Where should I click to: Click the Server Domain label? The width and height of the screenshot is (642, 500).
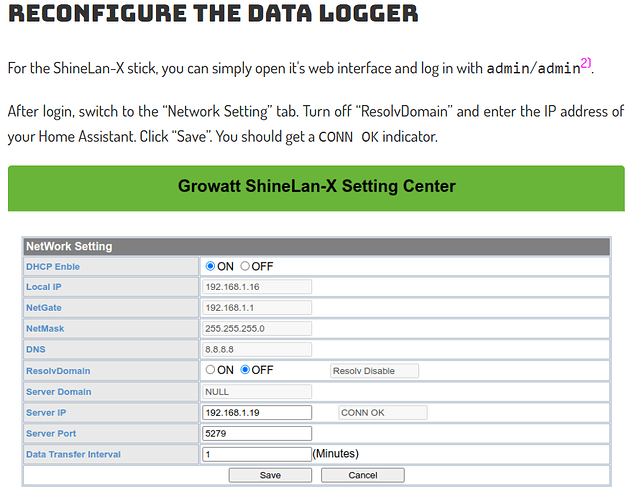59,391
